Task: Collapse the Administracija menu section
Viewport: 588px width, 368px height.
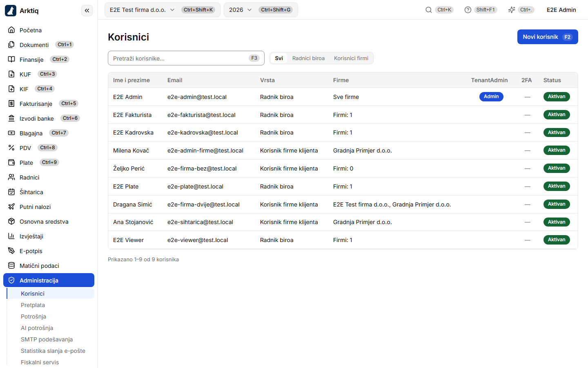Action: (49, 280)
